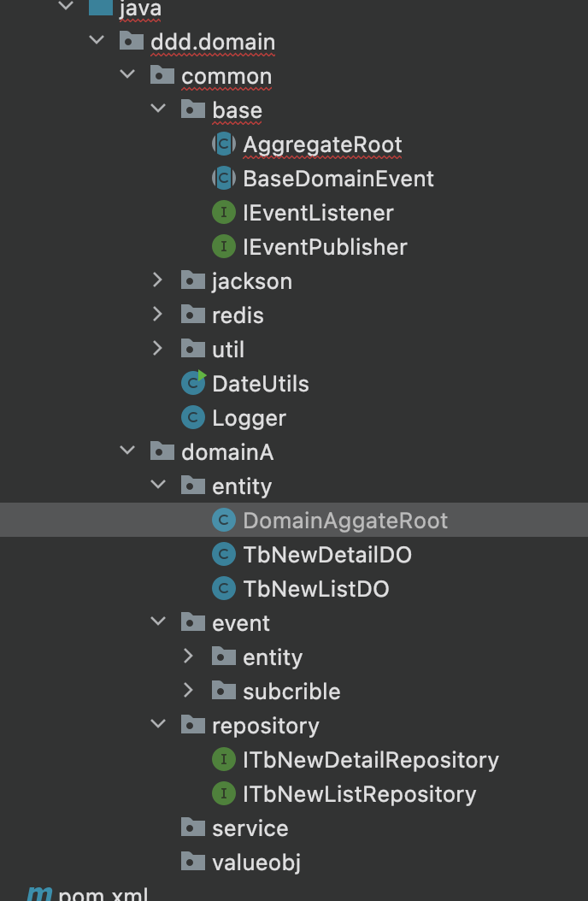Viewport: 588px width, 901px height.
Task: Click the ITbNewDetailRepository interface icon
Action: [223, 760]
